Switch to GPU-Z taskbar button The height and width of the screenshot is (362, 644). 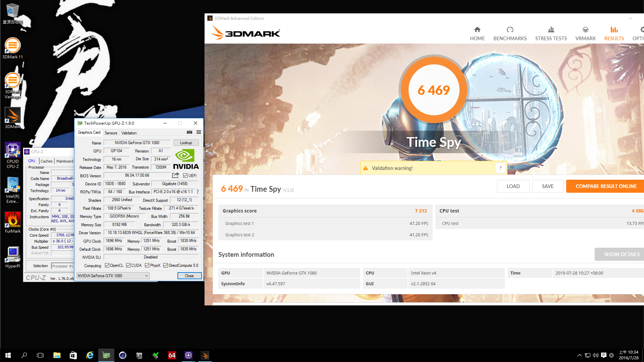click(106, 355)
